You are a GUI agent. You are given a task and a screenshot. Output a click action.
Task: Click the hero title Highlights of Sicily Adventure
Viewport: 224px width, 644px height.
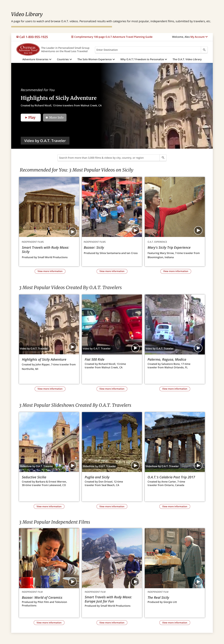(59, 98)
